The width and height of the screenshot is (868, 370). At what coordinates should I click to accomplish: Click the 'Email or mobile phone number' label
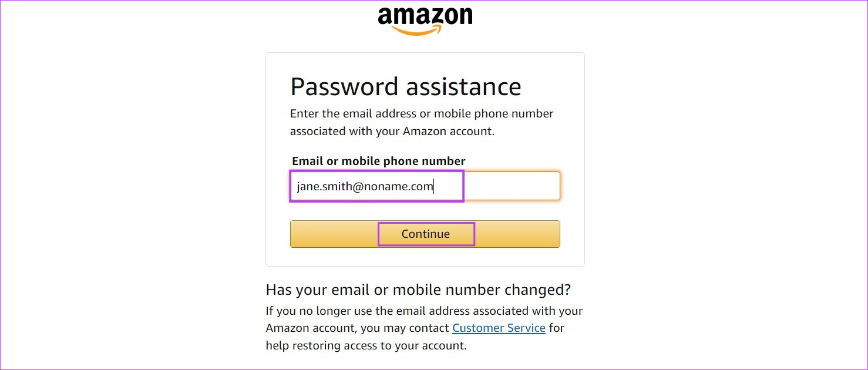pos(379,161)
